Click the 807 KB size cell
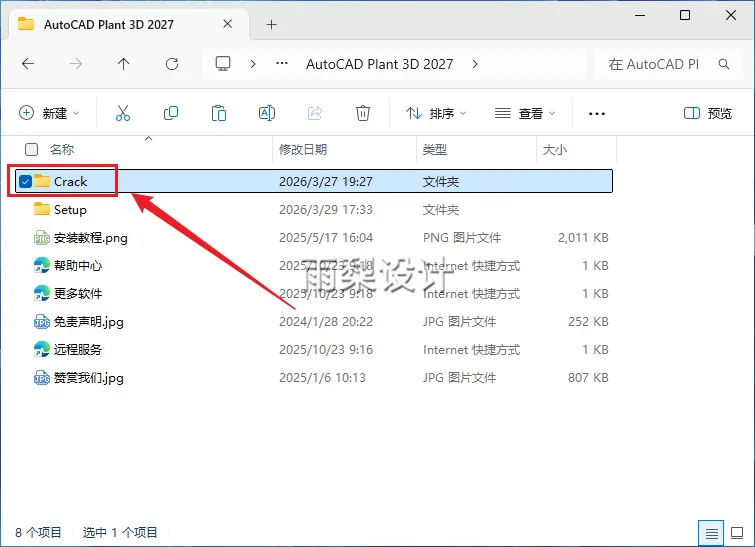Screen dimensions: 755x547 [x=588, y=378]
